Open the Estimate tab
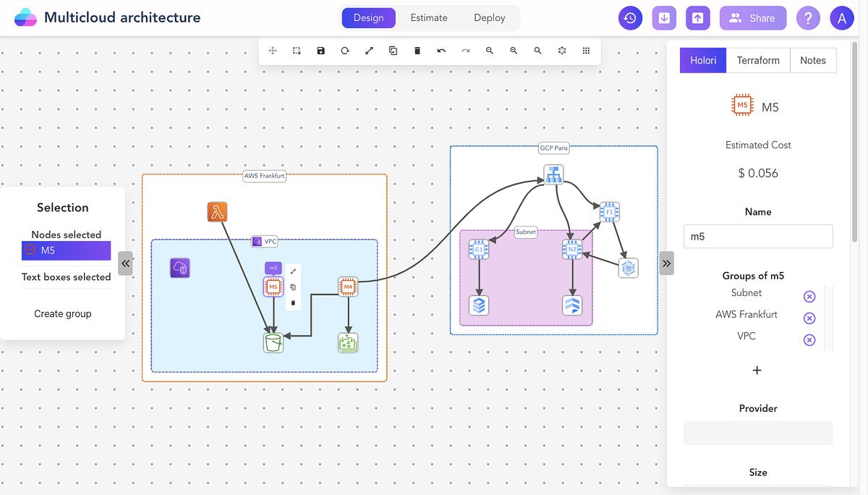 [428, 17]
